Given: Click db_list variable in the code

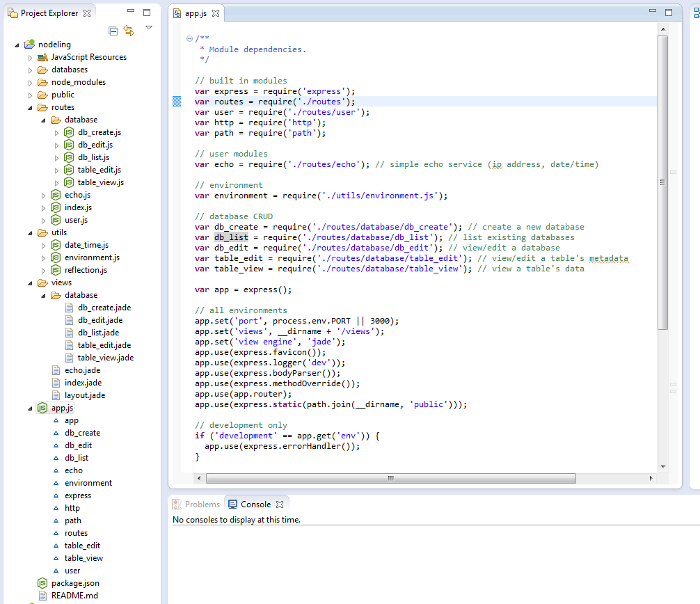Looking at the screenshot, I should click(231, 237).
